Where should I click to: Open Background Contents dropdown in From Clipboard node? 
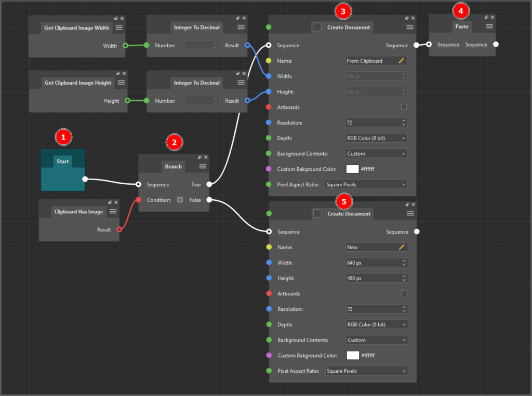[x=376, y=154]
